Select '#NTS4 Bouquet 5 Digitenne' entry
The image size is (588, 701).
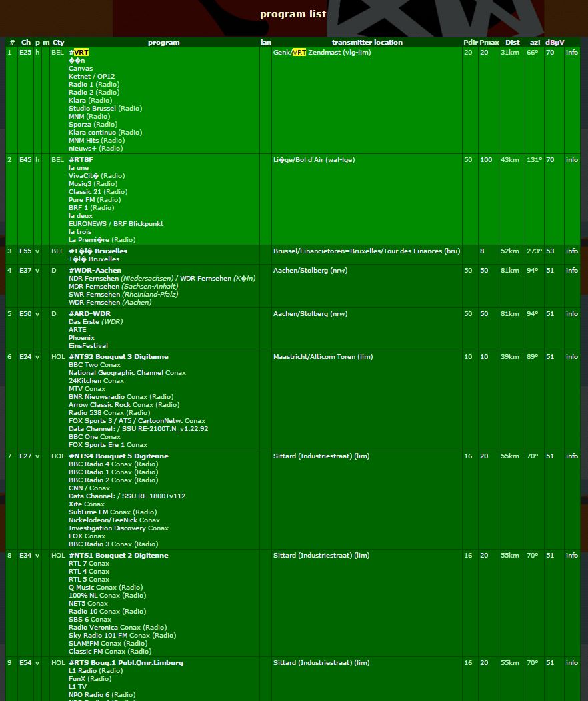(119, 456)
